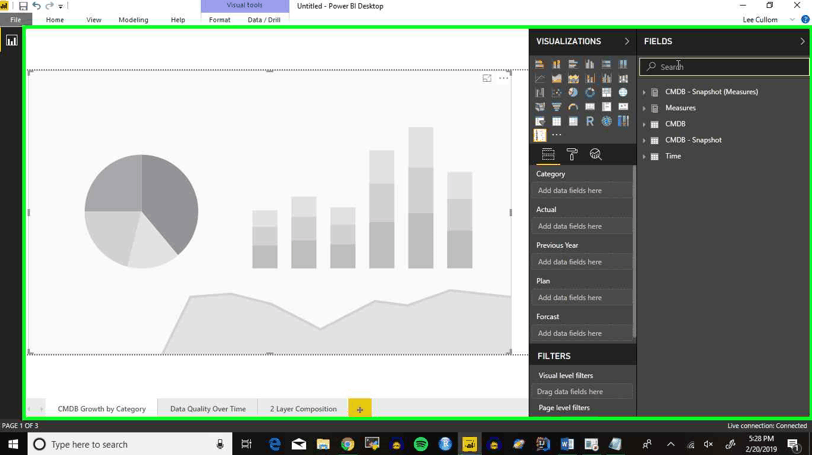813x455 pixels.
Task: Switch to the Fields well pane
Action: (548, 154)
